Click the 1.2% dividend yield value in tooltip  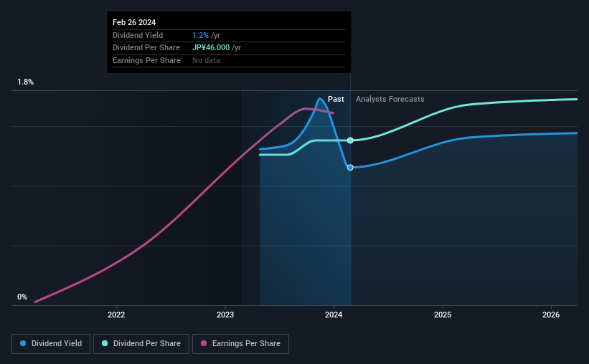(200, 35)
